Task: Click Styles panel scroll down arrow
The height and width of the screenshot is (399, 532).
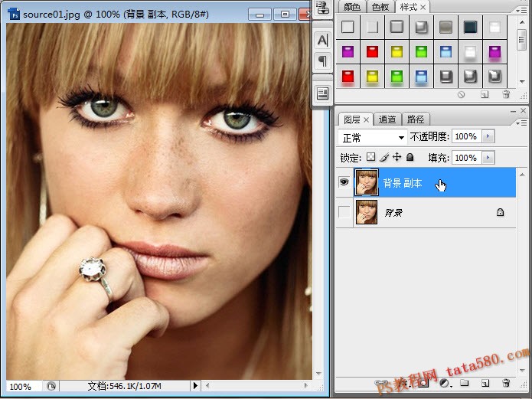Action: 522,82
